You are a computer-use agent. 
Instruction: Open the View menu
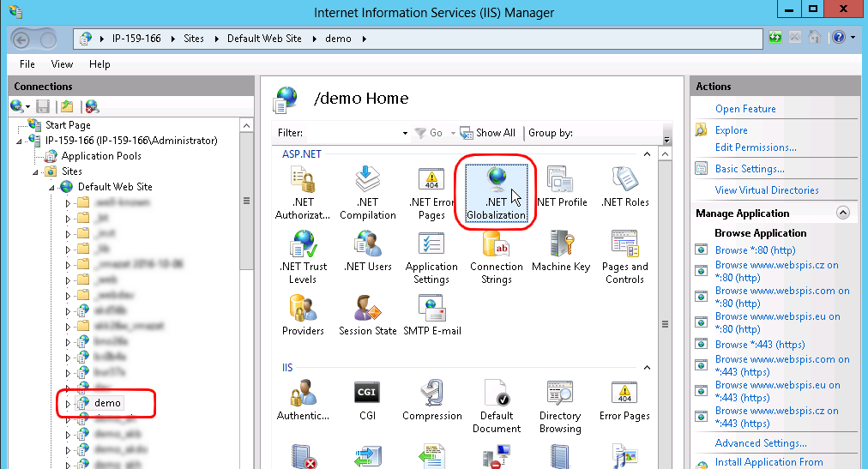click(x=62, y=64)
